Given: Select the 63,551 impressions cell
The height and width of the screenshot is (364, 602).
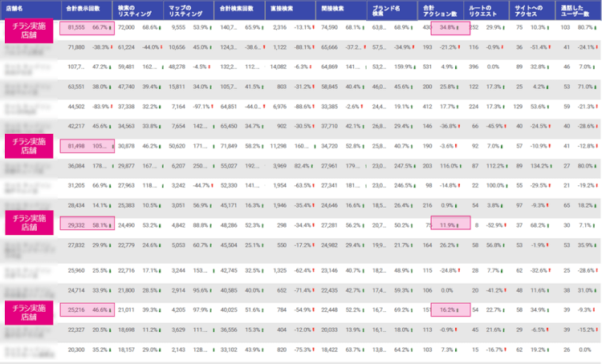Looking at the screenshot, I should (x=76, y=87).
